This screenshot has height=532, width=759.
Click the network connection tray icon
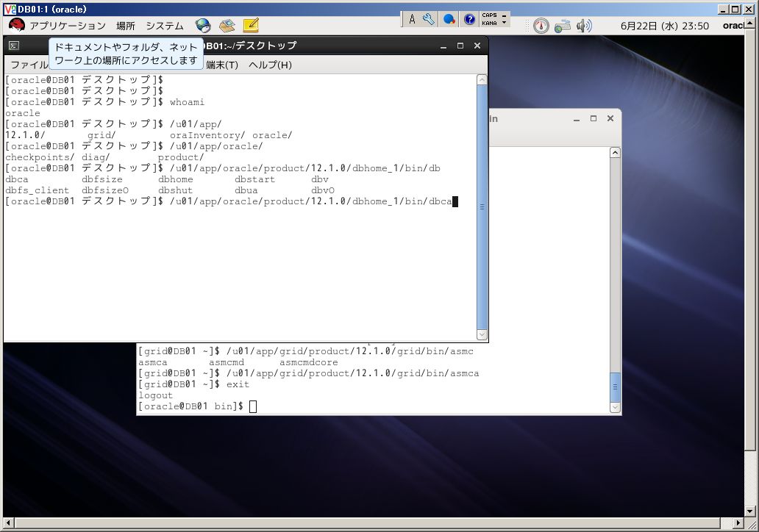[563, 26]
